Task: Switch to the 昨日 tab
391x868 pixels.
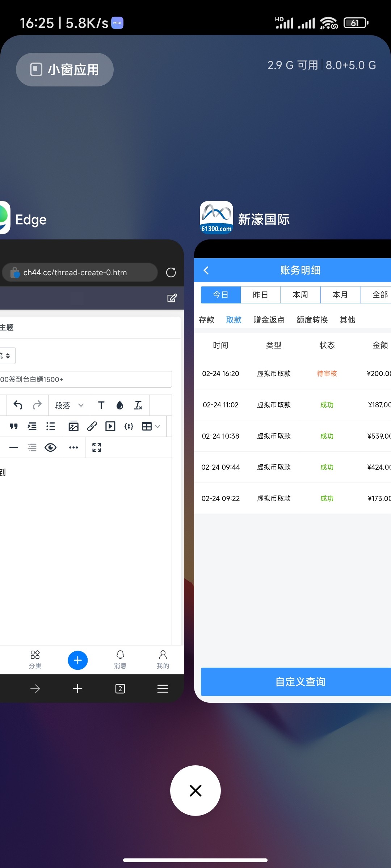Action: tap(260, 295)
